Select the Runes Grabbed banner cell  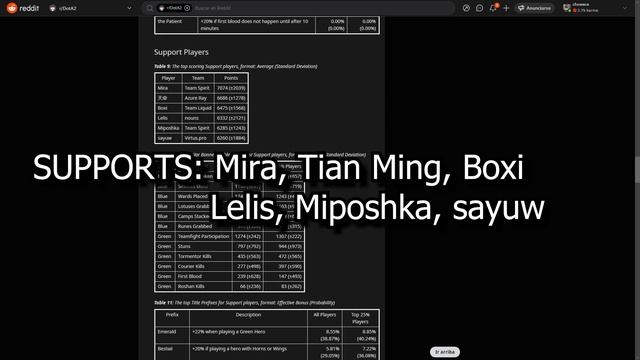204,226
